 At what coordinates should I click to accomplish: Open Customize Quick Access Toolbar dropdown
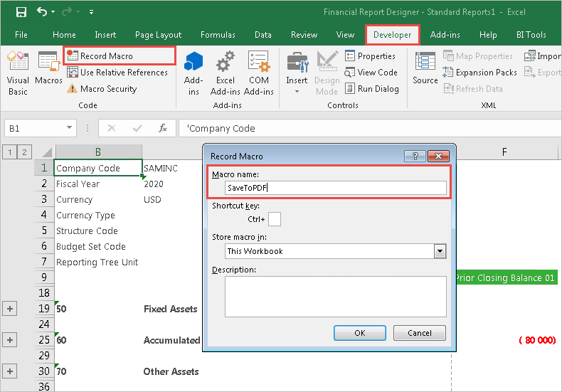[x=91, y=12]
